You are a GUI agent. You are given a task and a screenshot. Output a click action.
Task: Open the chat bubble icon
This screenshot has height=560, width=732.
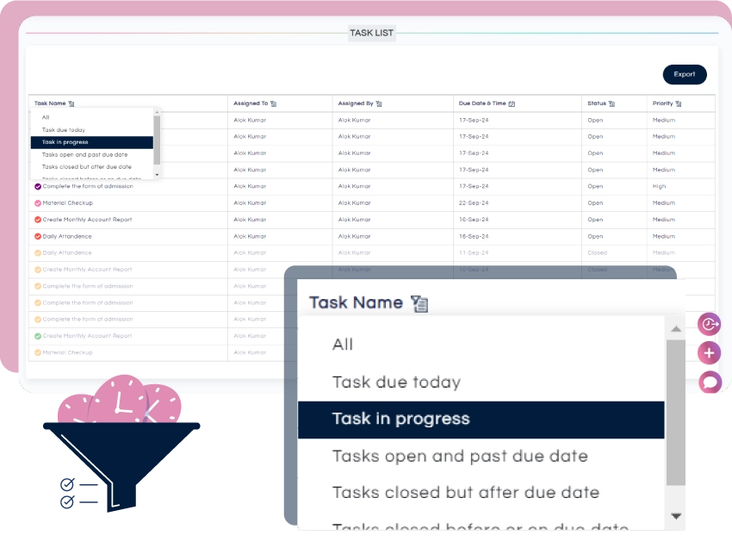tap(709, 382)
